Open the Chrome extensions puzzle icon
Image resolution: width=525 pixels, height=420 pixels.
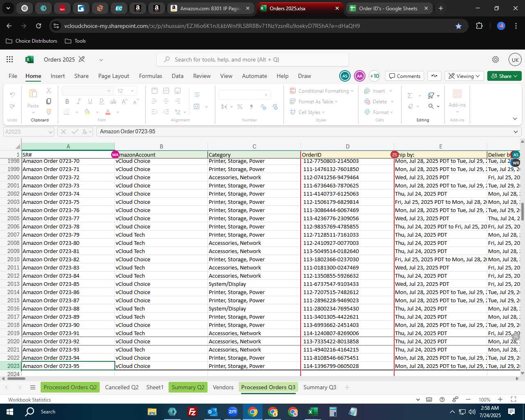(479, 26)
